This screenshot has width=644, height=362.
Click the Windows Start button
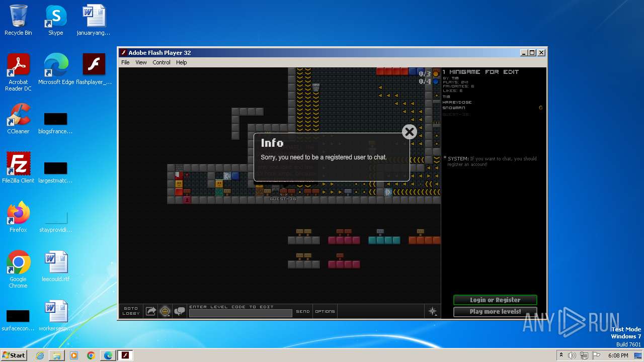[14, 355]
